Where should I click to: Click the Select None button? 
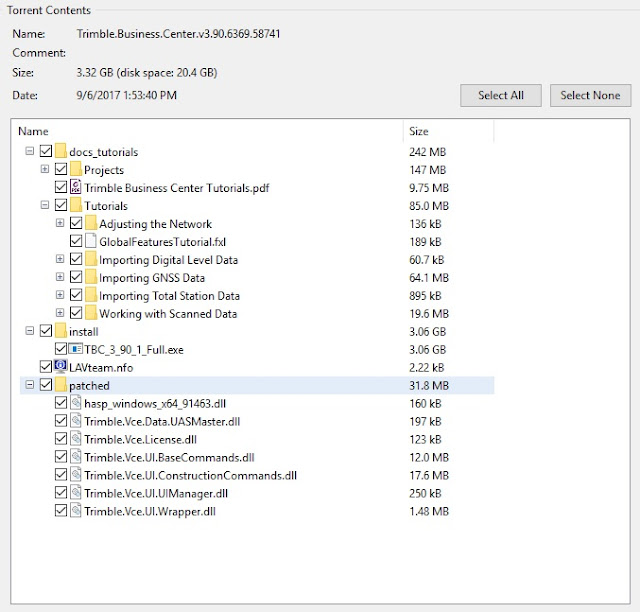click(590, 96)
